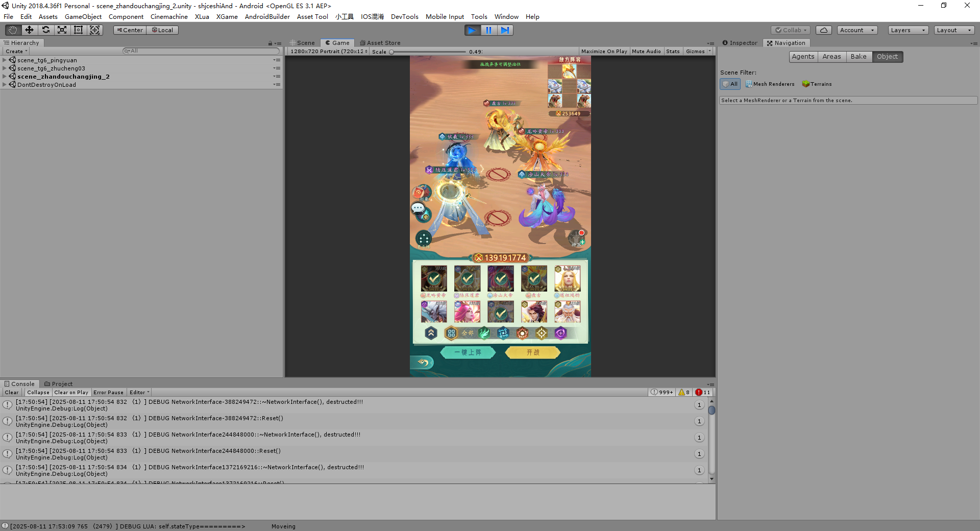The width and height of the screenshot is (980, 531).
Task: Expand scene_tg6_zhucheng03 in Hierarchy
Action: click(x=5, y=68)
